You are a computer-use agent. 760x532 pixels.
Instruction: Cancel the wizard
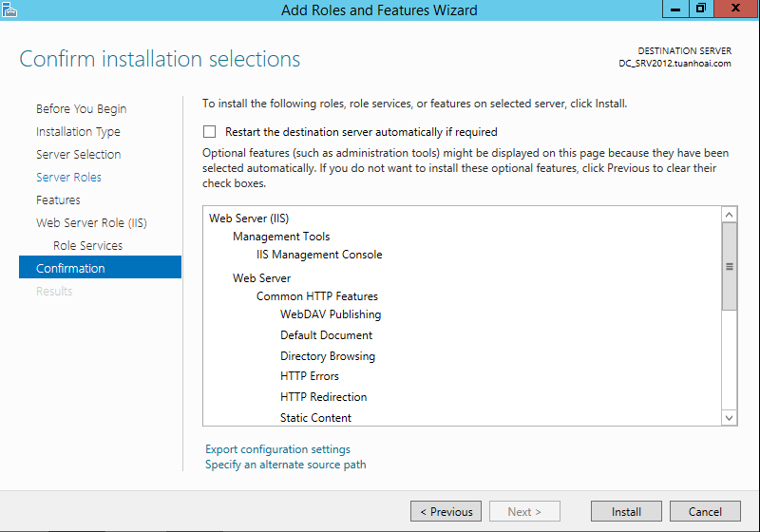point(705,512)
